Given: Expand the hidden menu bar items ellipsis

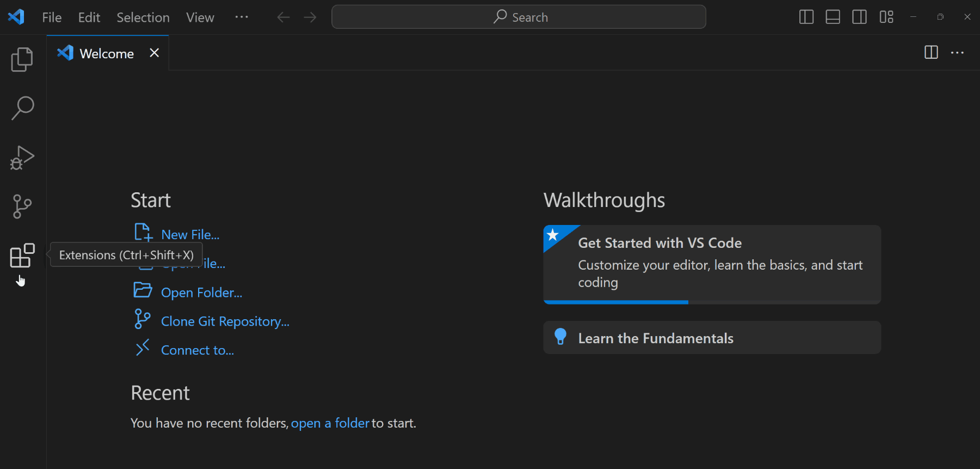Looking at the screenshot, I should point(242,17).
